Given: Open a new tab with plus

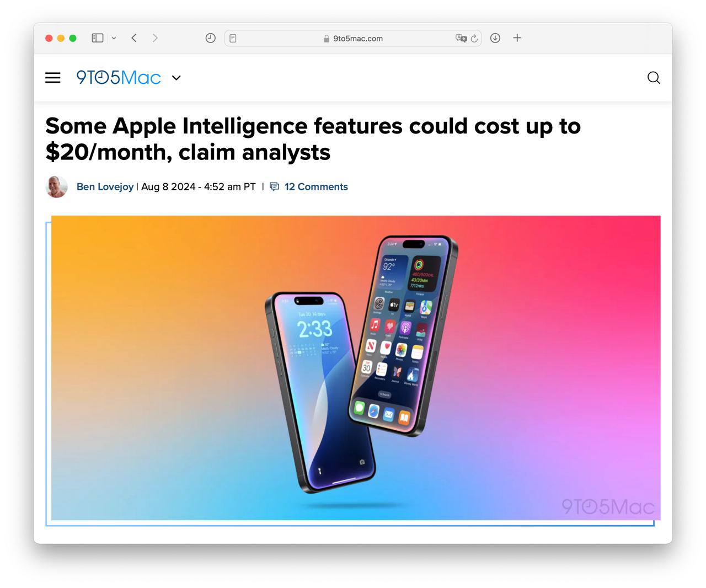Looking at the screenshot, I should point(517,38).
